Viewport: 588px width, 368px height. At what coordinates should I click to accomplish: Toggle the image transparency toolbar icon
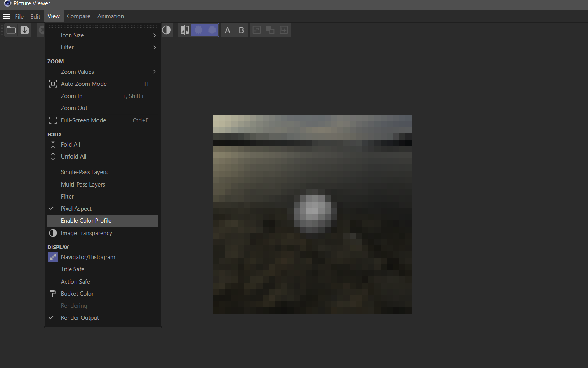(x=167, y=30)
